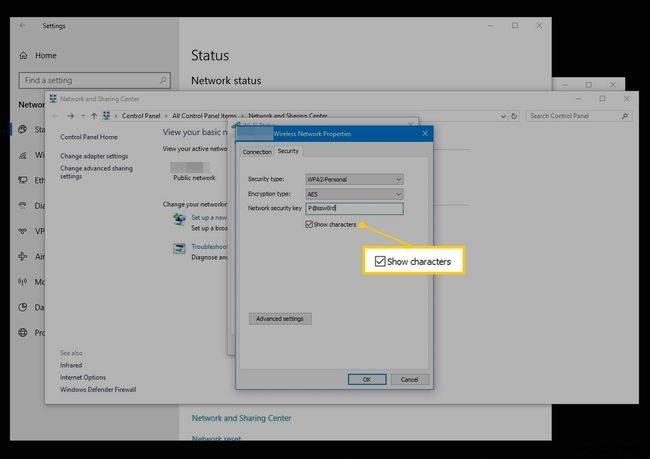Select the Security tab
Image resolution: width=650 pixels, height=459 pixels.
pyautogui.click(x=288, y=151)
